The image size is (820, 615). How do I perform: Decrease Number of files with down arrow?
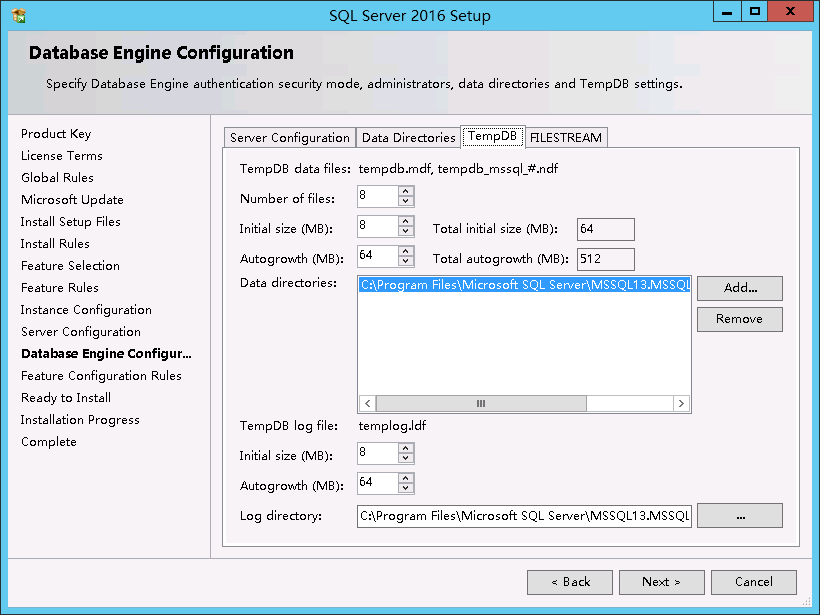point(406,201)
